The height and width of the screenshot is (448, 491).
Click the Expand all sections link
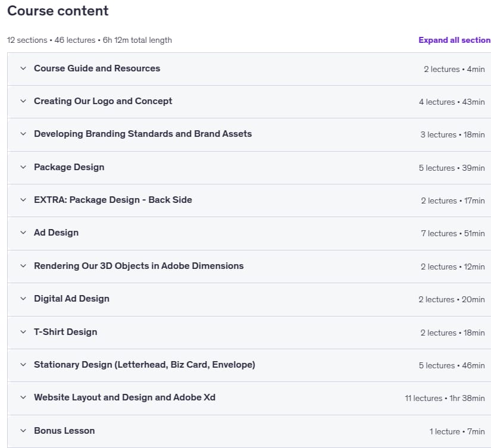click(x=455, y=40)
